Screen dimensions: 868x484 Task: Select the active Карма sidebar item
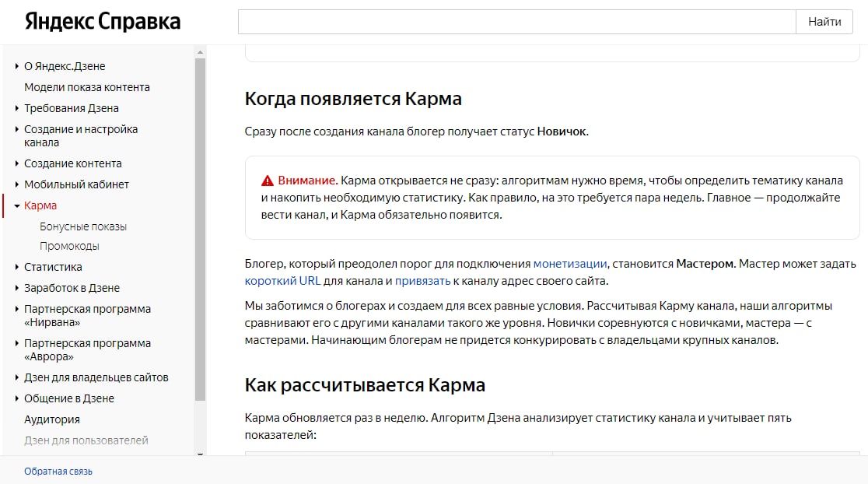coord(40,205)
